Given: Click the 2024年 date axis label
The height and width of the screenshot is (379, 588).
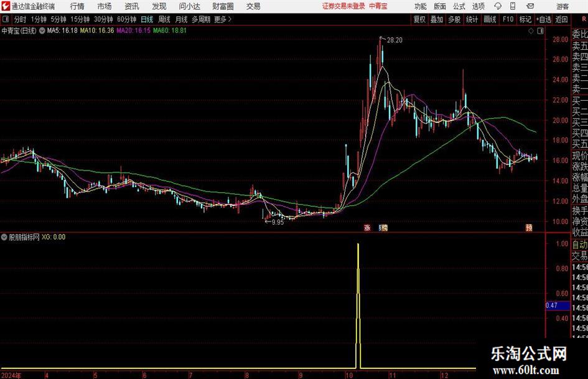Looking at the screenshot, I should point(11,375).
